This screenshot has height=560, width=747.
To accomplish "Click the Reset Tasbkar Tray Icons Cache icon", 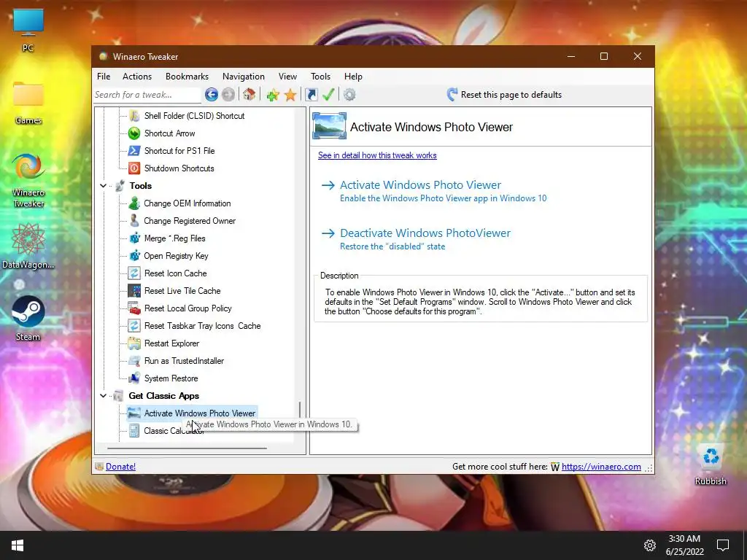I will (134, 326).
